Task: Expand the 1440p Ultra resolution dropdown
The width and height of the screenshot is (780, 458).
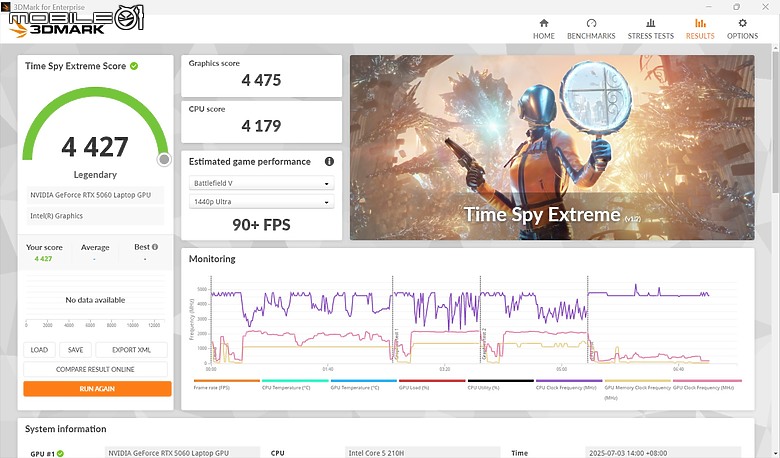Action: [261, 201]
